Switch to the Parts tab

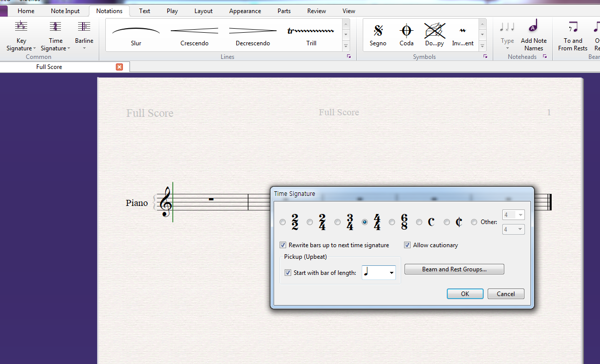(x=284, y=11)
